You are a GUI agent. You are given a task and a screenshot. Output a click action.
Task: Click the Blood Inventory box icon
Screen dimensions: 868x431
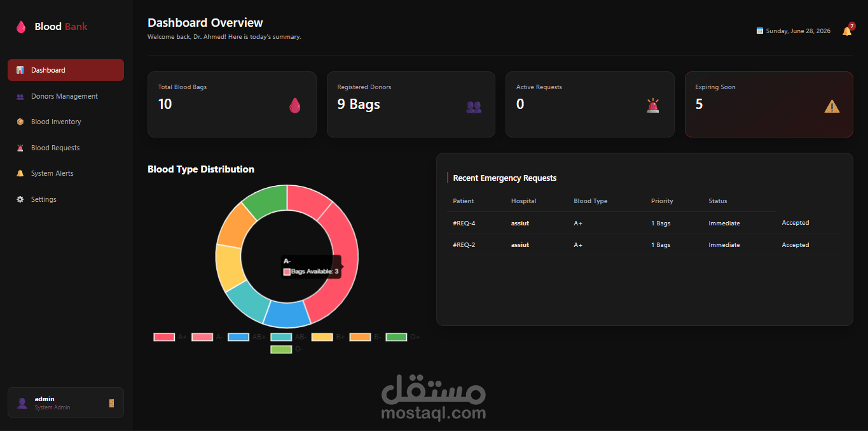(20, 122)
